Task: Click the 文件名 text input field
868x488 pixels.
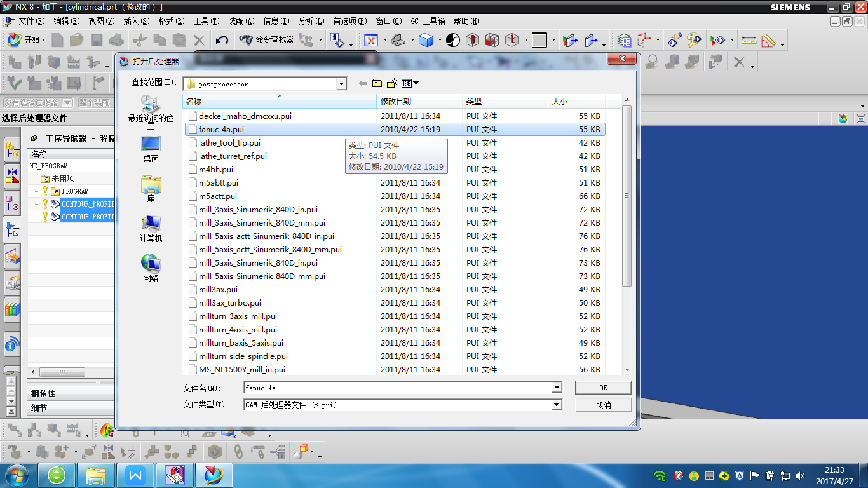Action: pos(398,388)
